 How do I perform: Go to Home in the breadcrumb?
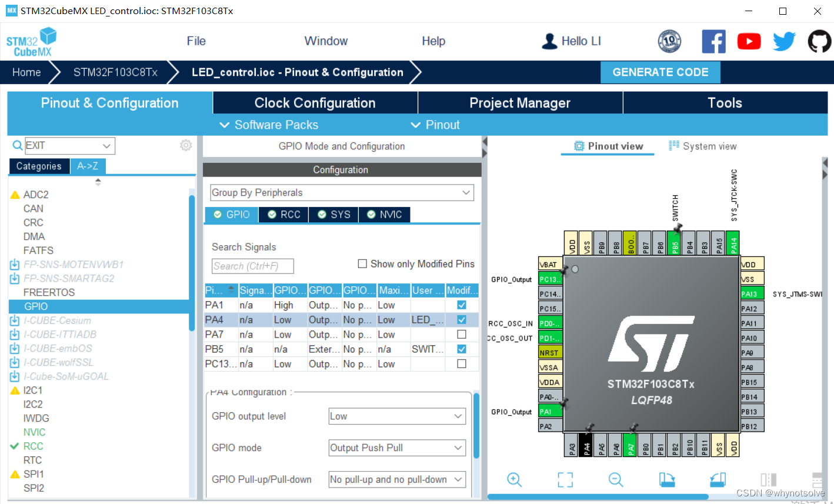[x=26, y=72]
